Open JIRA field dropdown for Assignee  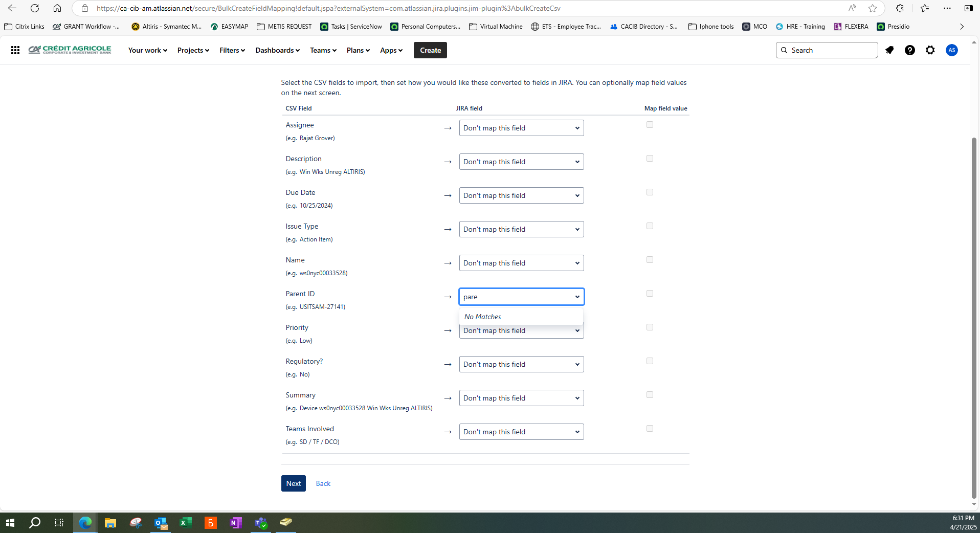point(521,128)
